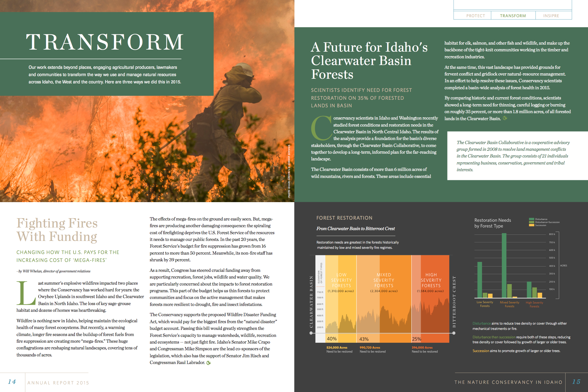This screenshot has width=588, height=392.
Task: Click the Clearwater Basin slider endpoint dot
Action: pyautogui.click(x=311, y=333)
